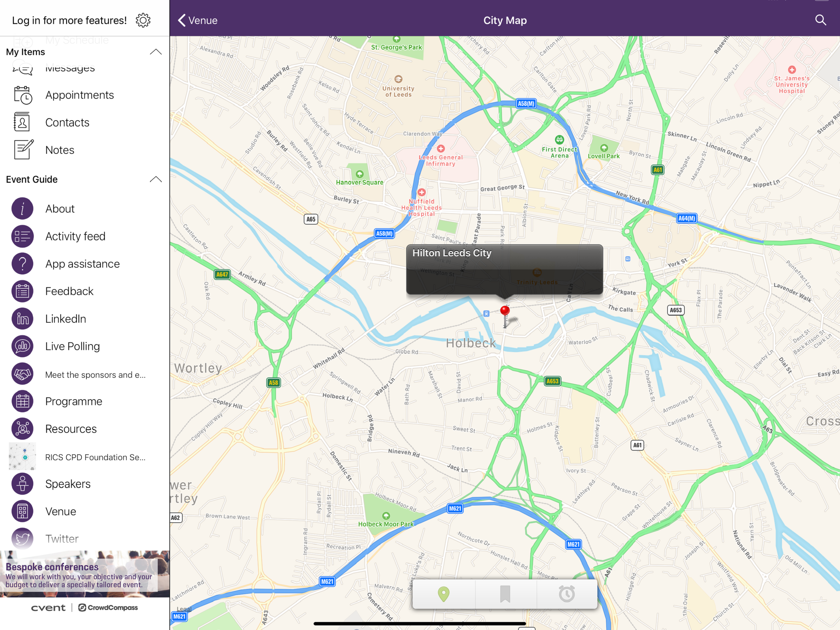Collapse the My Items section

pyautogui.click(x=156, y=52)
